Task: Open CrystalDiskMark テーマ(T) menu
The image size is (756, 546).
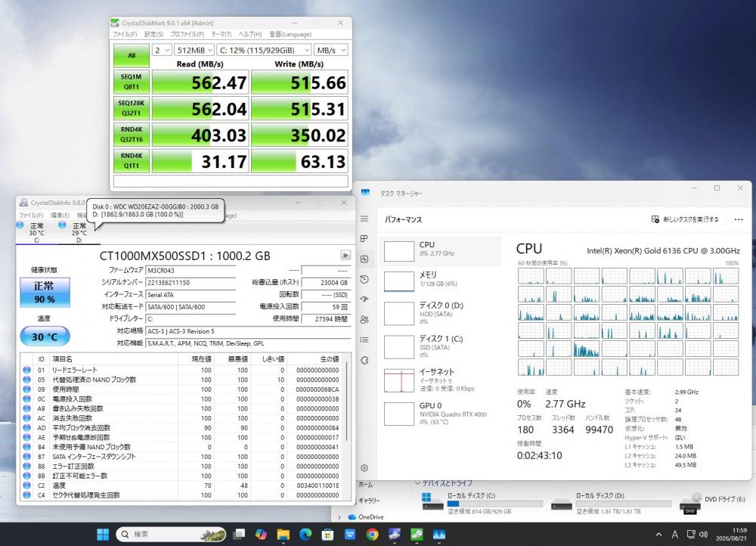Action: [222, 34]
